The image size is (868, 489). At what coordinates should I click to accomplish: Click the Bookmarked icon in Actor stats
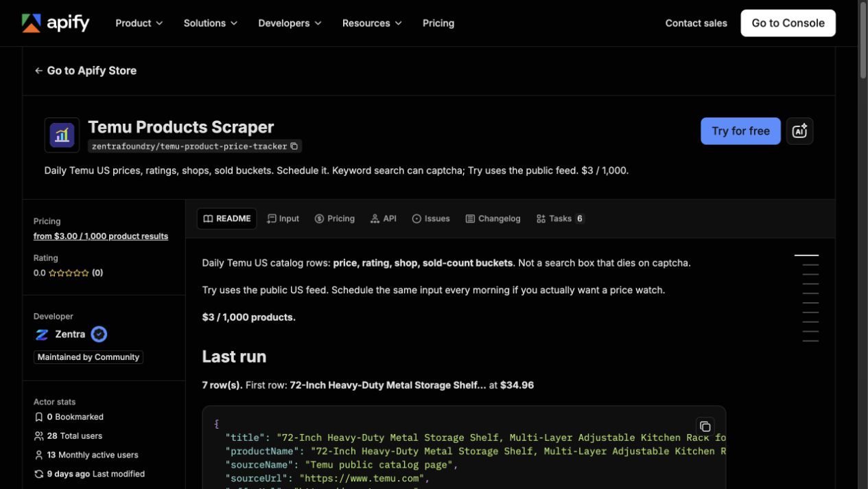[38, 417]
